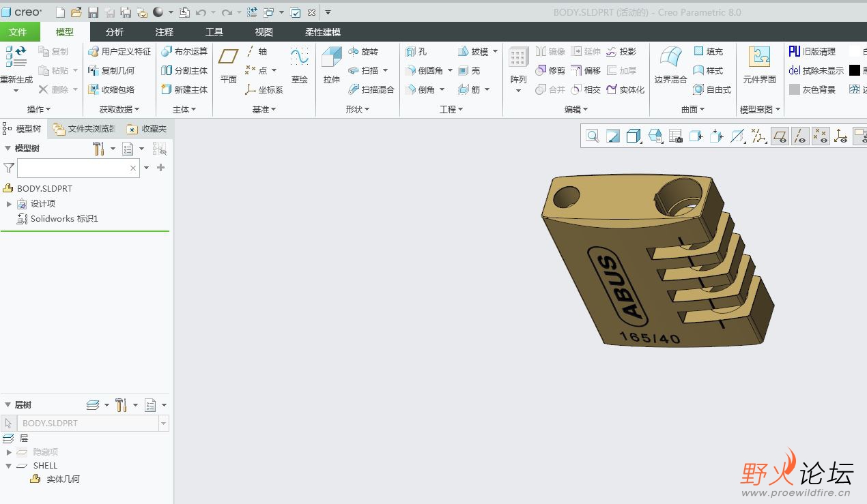
Task: Switch to the 柔性建模 (Flexible Modeling) tab
Action: tap(323, 32)
